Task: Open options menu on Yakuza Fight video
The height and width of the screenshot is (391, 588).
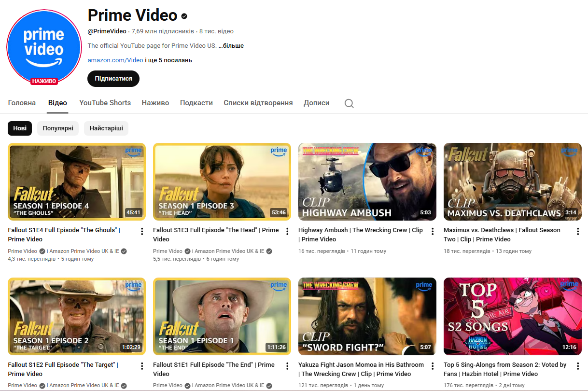Action: click(432, 366)
